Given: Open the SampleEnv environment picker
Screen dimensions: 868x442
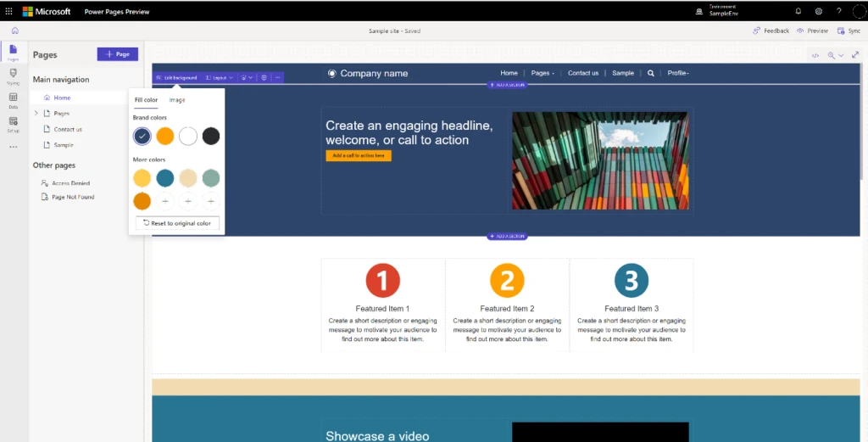Looking at the screenshot, I should coord(724,11).
